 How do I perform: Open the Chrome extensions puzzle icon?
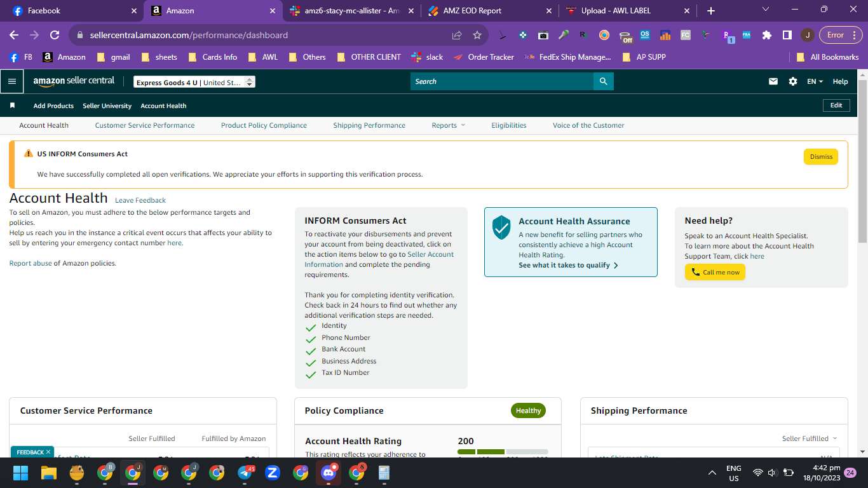pos(767,35)
